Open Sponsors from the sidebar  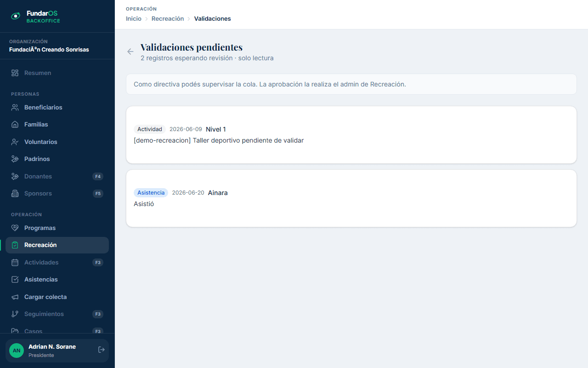[57, 194]
